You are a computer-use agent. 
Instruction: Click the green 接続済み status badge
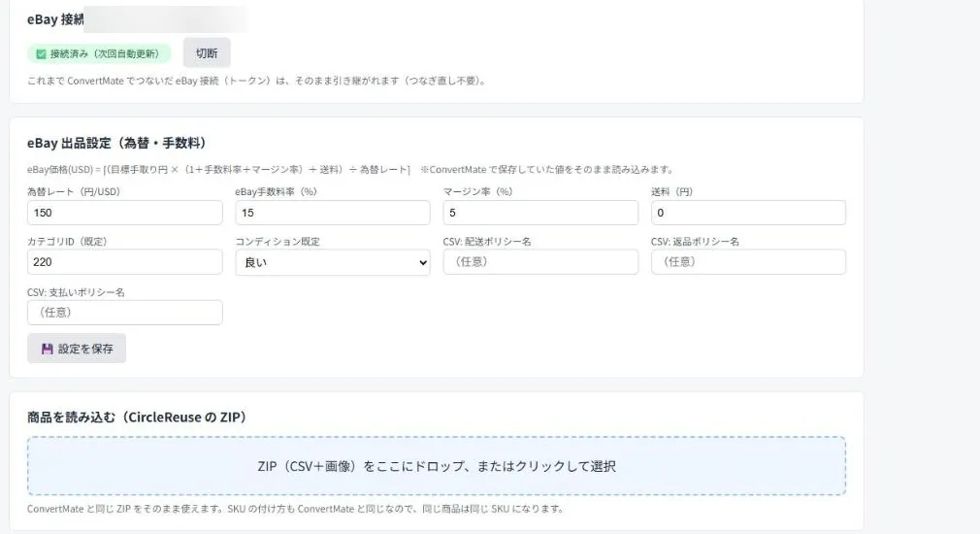click(99, 53)
